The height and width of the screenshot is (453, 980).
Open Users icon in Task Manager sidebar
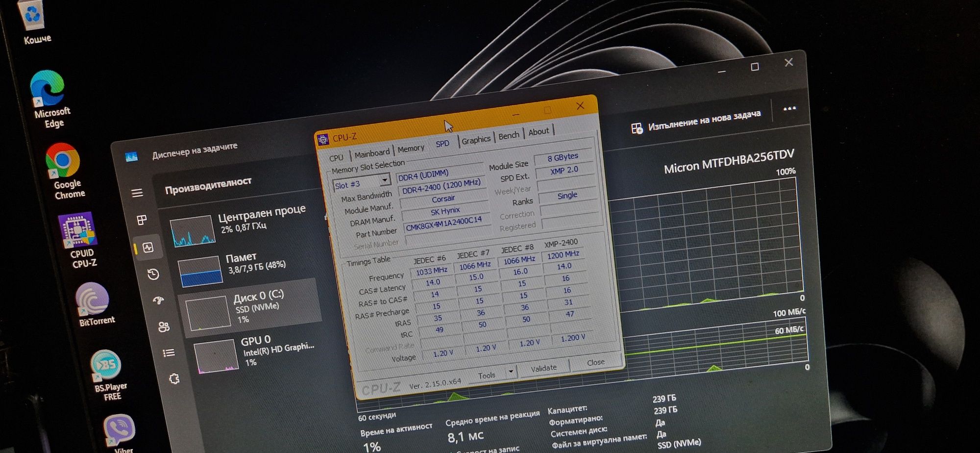(164, 327)
